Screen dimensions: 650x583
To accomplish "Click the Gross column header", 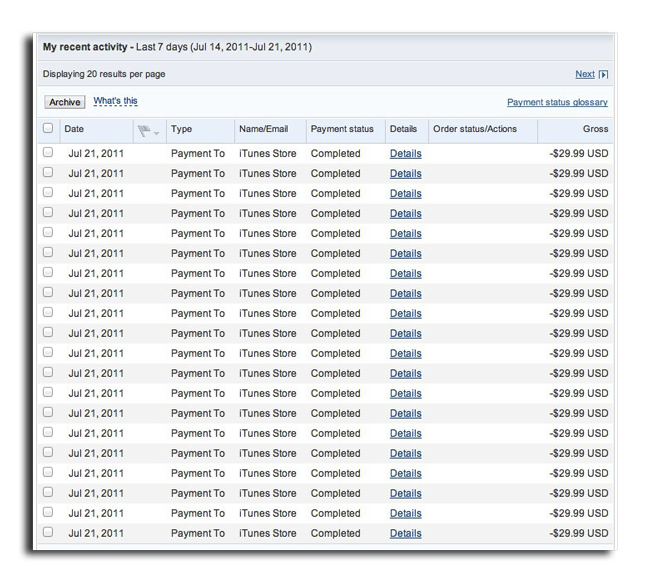I will pyautogui.click(x=595, y=129).
